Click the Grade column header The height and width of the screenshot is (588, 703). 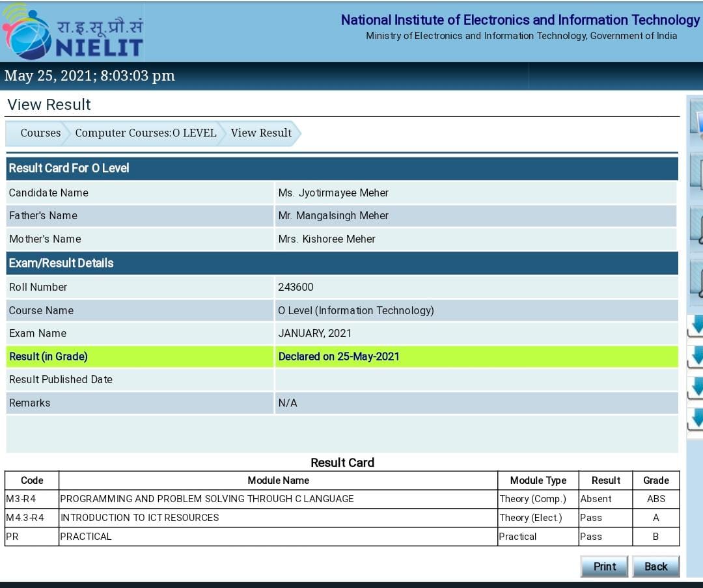click(655, 481)
